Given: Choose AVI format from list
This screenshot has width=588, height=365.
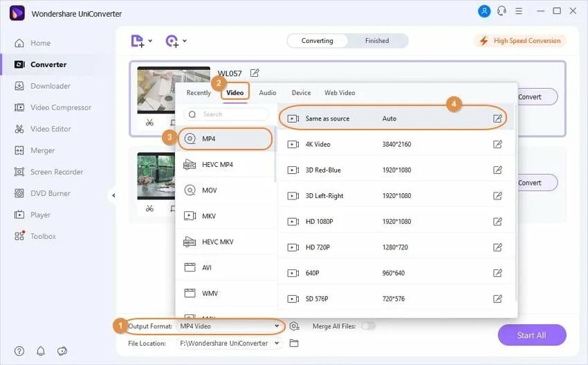Looking at the screenshot, I should [226, 268].
